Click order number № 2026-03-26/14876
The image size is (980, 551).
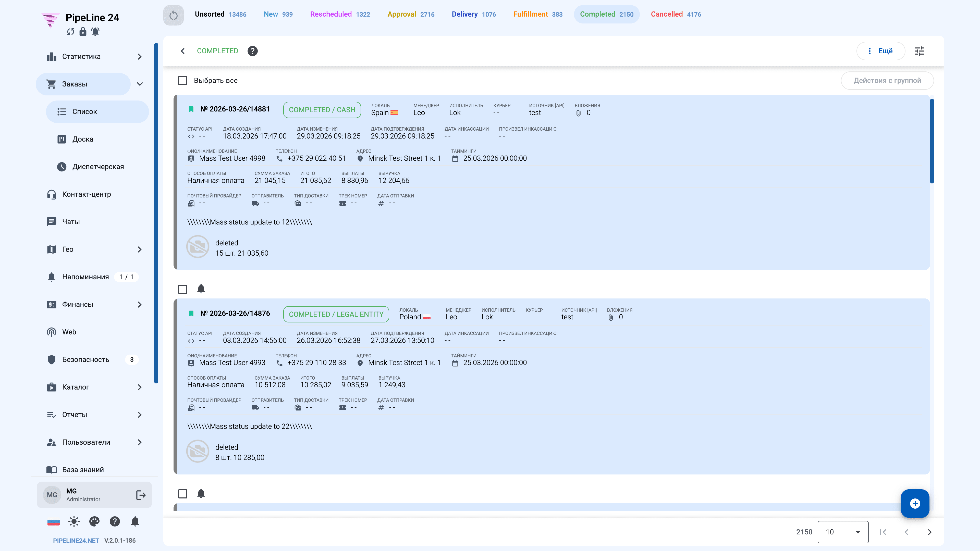235,313
